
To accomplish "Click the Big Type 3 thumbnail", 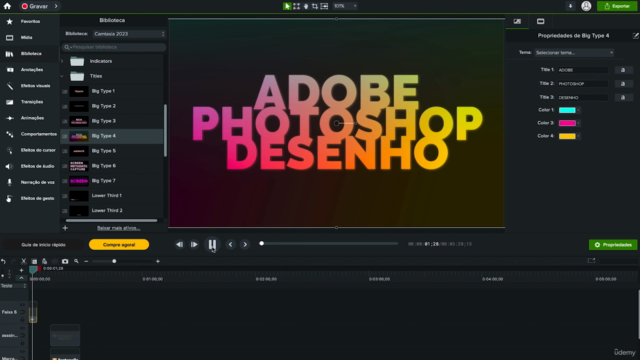I will click(79, 121).
